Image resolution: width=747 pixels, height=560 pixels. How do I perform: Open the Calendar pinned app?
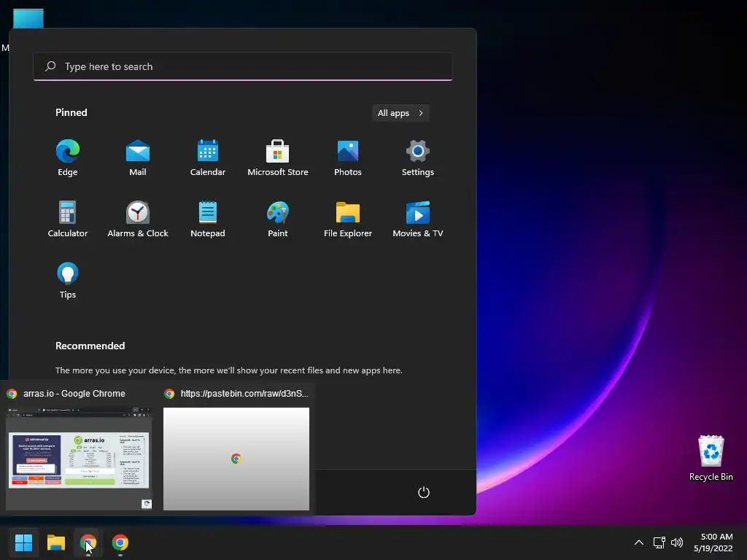(208, 158)
